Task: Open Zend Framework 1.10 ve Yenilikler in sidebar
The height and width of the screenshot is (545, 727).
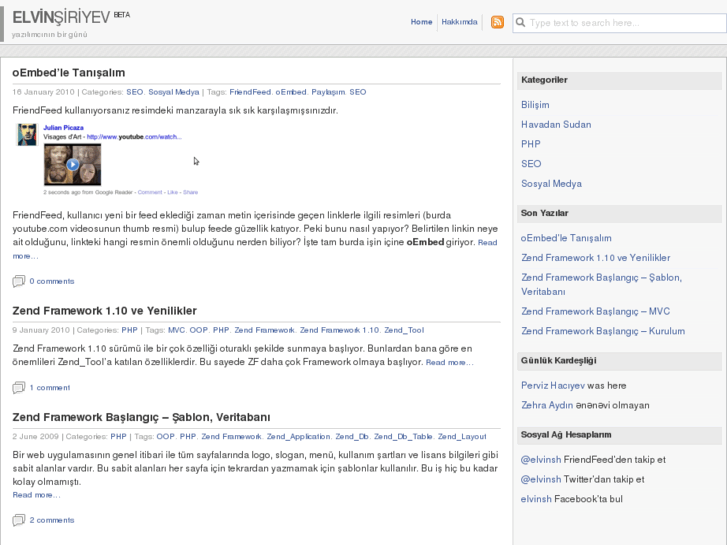Action: coord(596,258)
